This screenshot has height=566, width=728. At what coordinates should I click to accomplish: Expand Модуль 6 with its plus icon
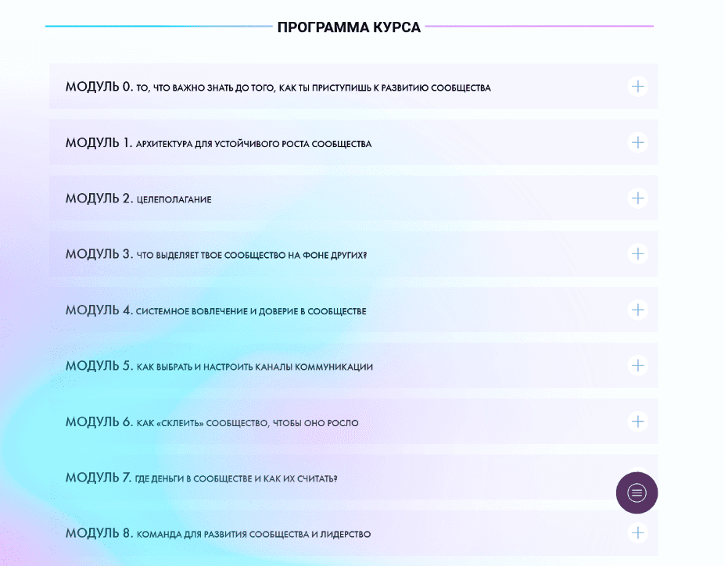point(638,421)
